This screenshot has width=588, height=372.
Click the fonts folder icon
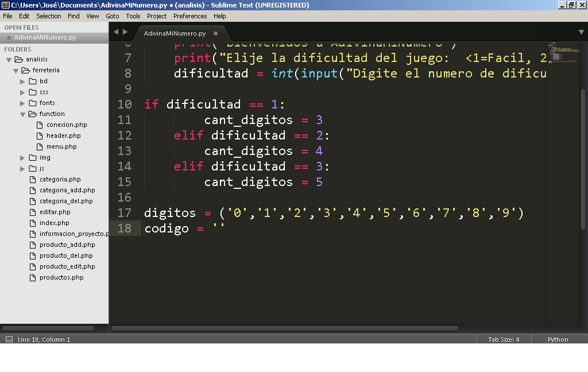coord(33,103)
